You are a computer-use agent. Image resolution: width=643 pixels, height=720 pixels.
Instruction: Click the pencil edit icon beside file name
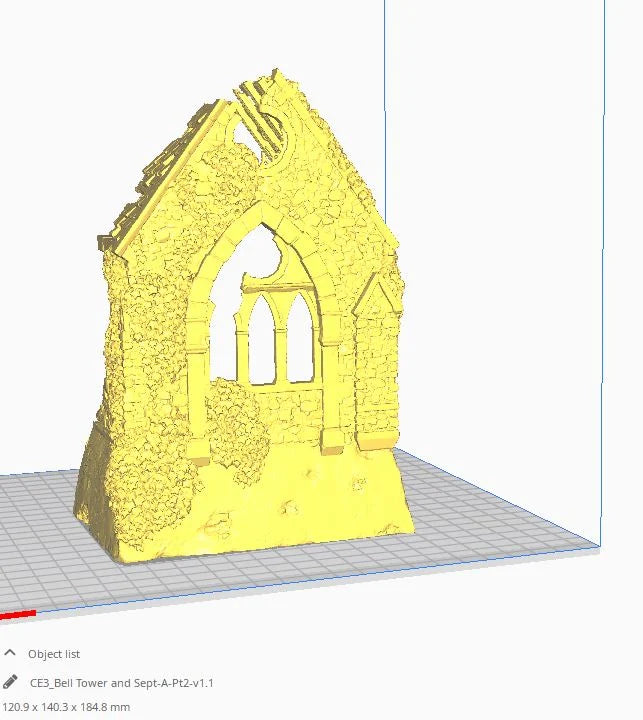[x=11, y=683]
